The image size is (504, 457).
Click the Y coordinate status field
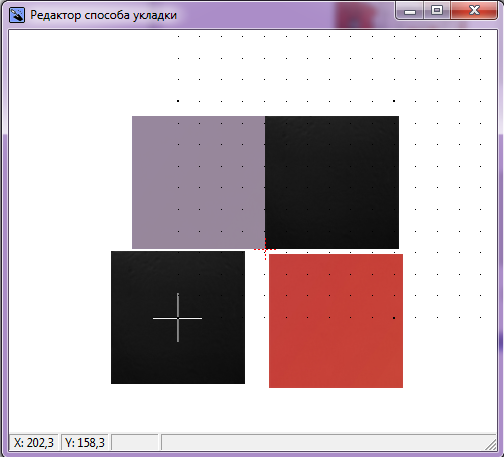tap(85, 442)
